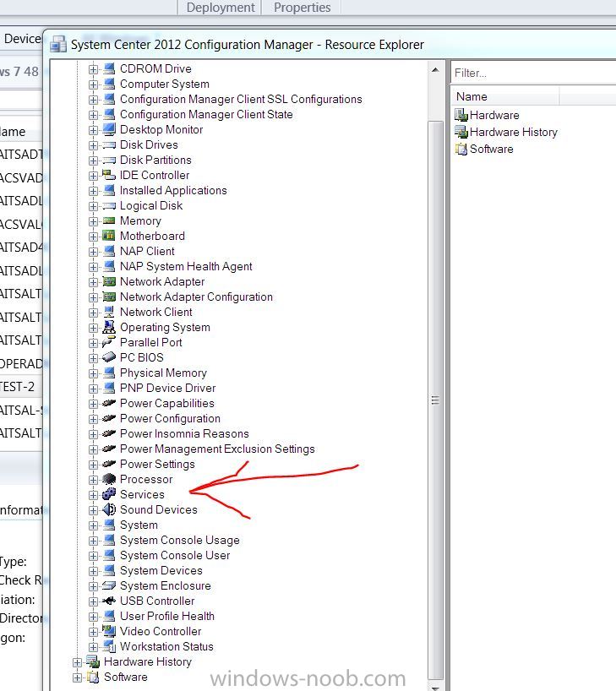The width and height of the screenshot is (616, 691).
Task: Select PNP Device Driver item
Action: (x=167, y=389)
